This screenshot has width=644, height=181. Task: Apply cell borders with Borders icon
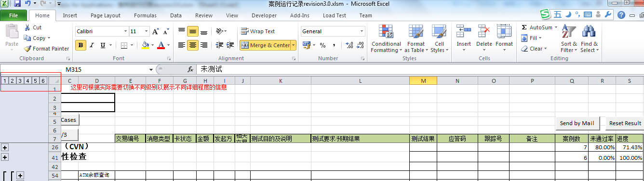point(124,45)
